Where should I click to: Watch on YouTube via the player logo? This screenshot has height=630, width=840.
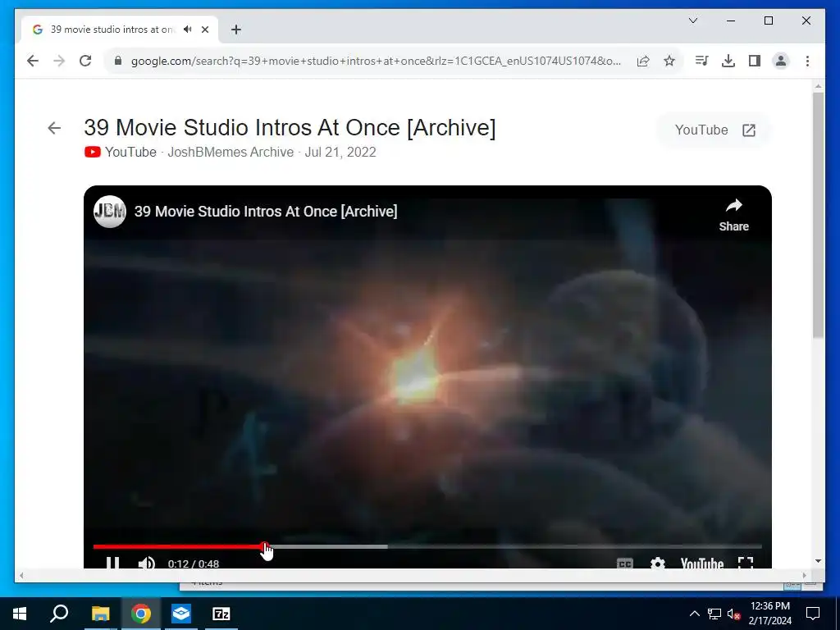pyautogui.click(x=702, y=563)
